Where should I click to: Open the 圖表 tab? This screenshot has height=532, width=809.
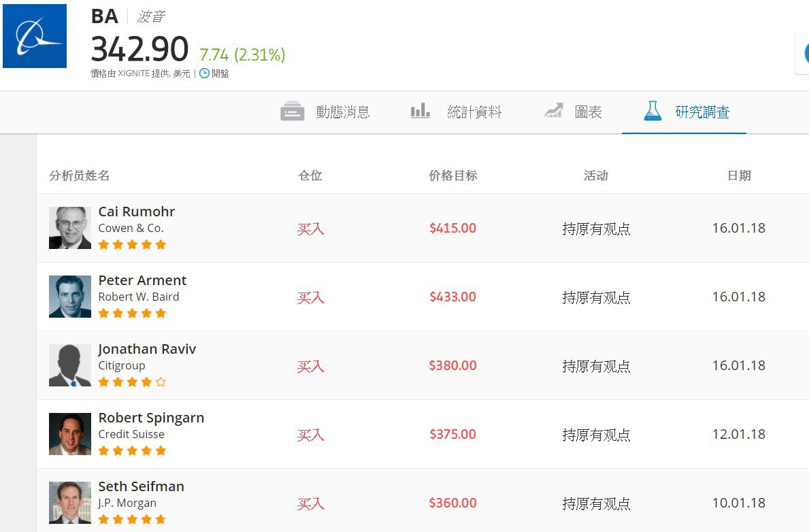click(588, 112)
